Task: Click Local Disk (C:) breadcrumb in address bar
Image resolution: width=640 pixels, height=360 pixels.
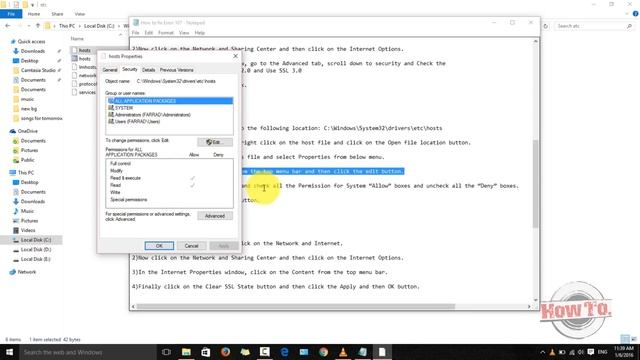Action: [x=99, y=26]
